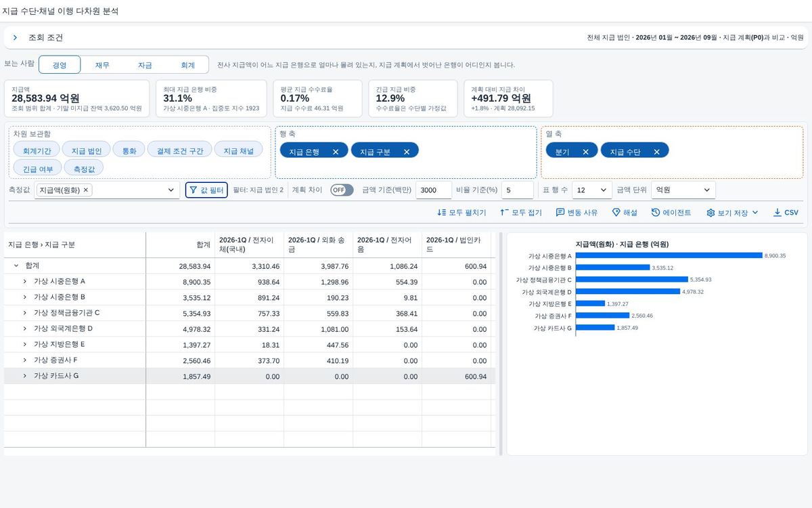This screenshot has width=812, height=508.
Task: Open 변동 사유 comments
Action: pyautogui.click(x=577, y=213)
